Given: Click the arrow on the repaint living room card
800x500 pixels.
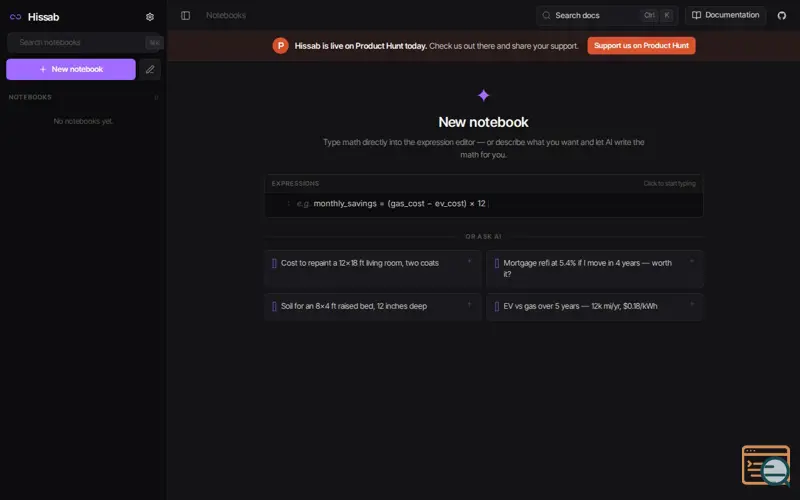Looking at the screenshot, I should click(x=469, y=261).
